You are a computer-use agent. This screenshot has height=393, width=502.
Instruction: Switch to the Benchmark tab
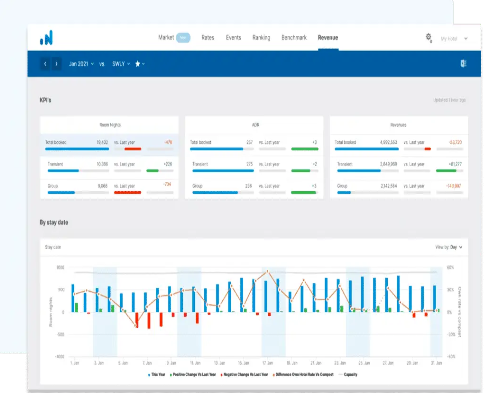(x=294, y=38)
